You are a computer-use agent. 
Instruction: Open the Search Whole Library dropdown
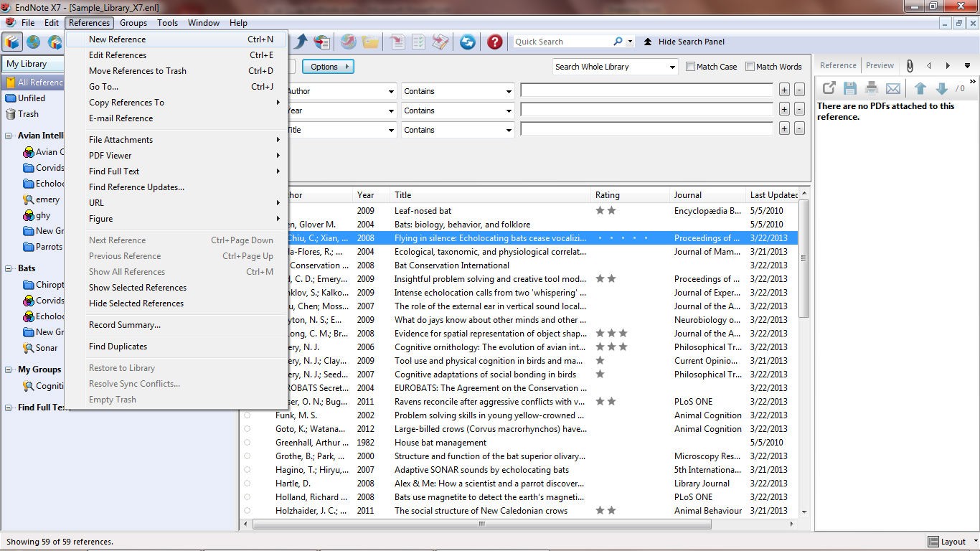(615, 67)
